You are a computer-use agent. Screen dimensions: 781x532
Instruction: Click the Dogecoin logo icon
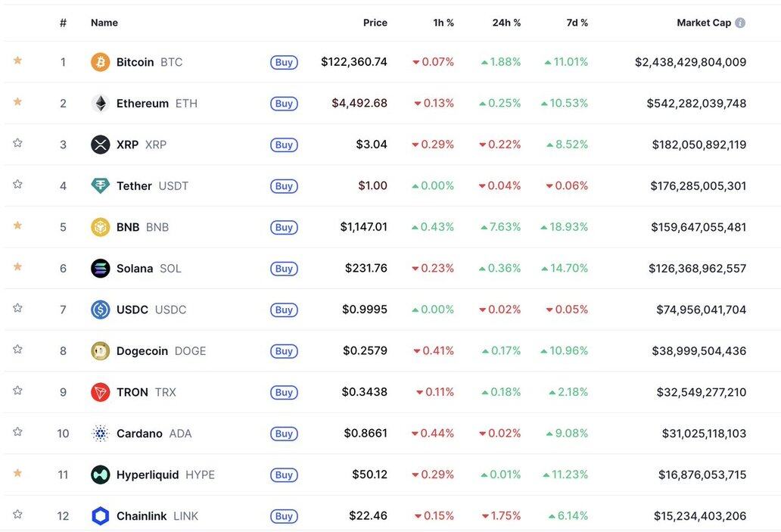coord(100,351)
